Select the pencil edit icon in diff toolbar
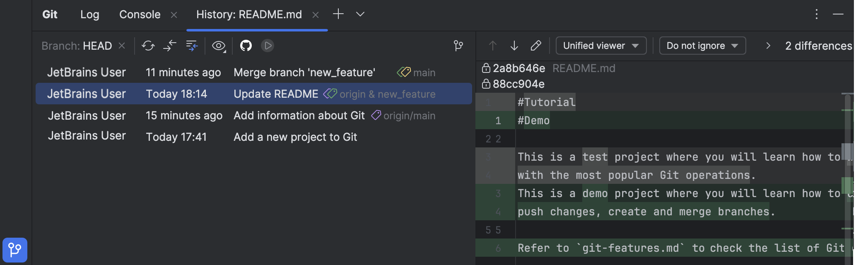Viewport: 868px width, 265px height. click(536, 46)
